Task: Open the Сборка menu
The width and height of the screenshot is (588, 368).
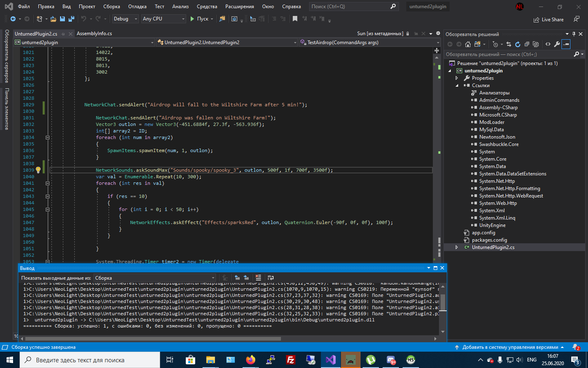Action: 111,7
